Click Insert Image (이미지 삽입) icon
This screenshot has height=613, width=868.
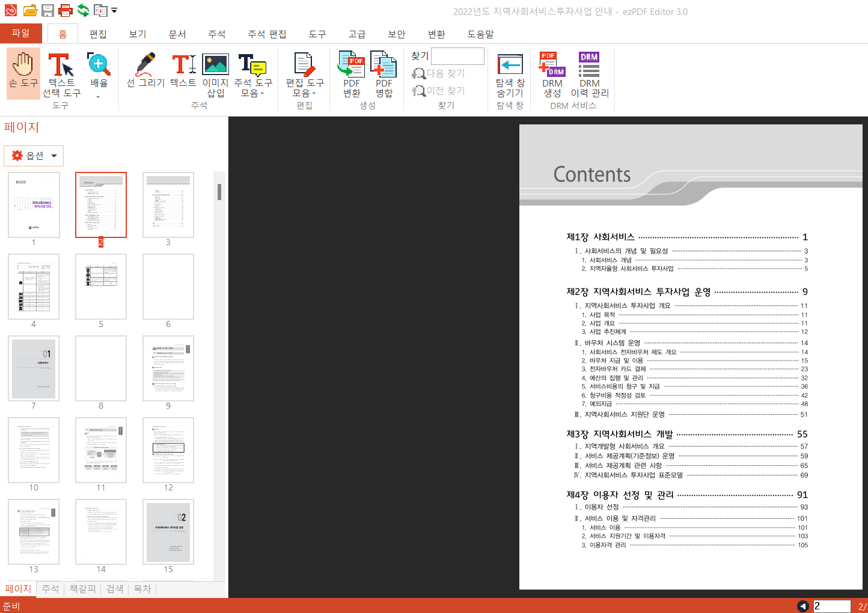[215, 75]
